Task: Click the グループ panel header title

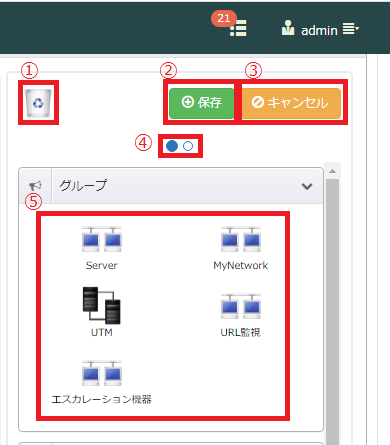Action: [83, 185]
